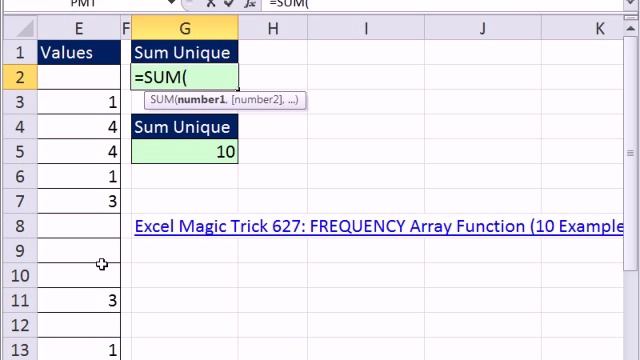Select column I header
640x360 pixels.
366,28
